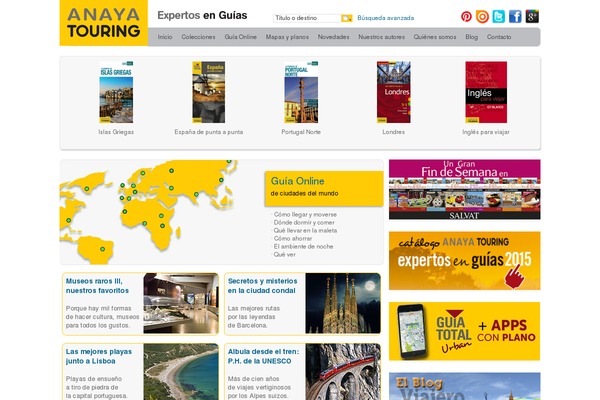Open the 'Búsqueda avanzada' link
600x400 pixels.
pos(386,18)
